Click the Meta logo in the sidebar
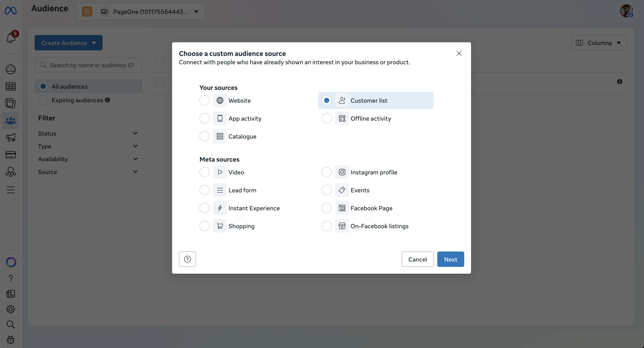The height and width of the screenshot is (348, 644). [x=10, y=10]
